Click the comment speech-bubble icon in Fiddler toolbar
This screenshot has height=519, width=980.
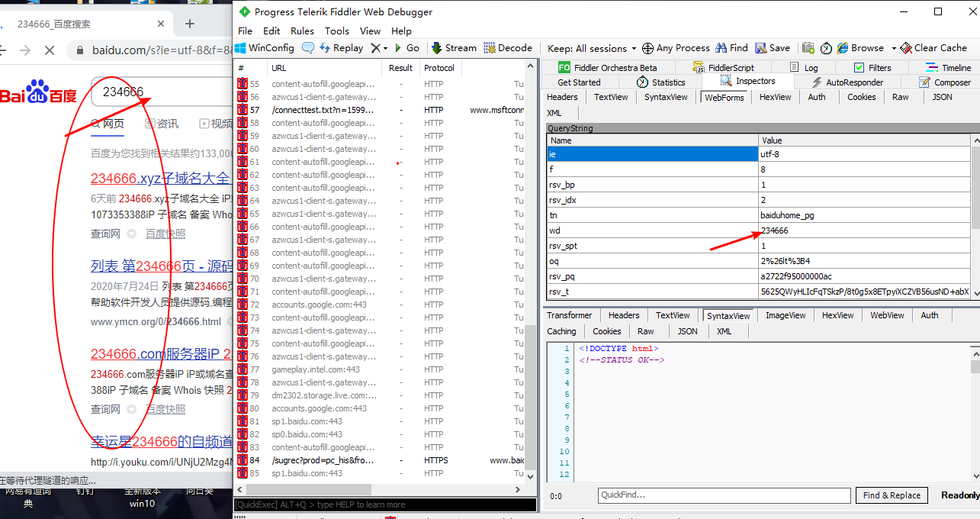tap(307, 47)
